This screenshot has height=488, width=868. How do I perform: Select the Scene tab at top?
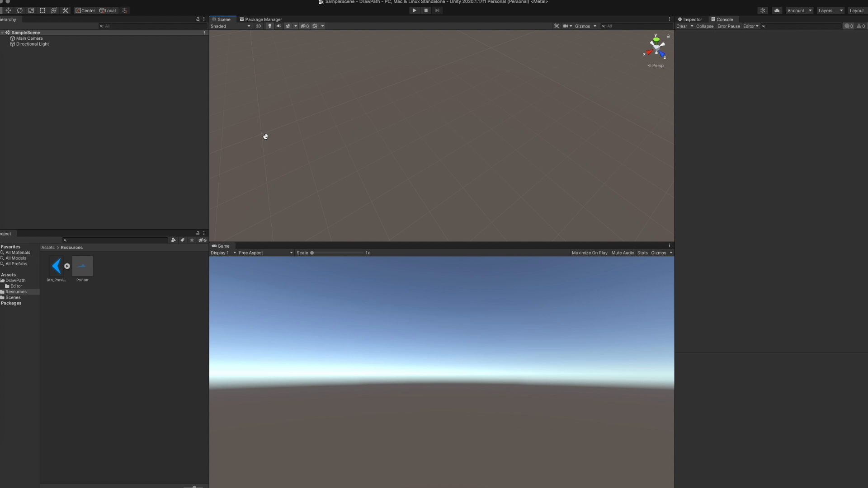pyautogui.click(x=224, y=19)
